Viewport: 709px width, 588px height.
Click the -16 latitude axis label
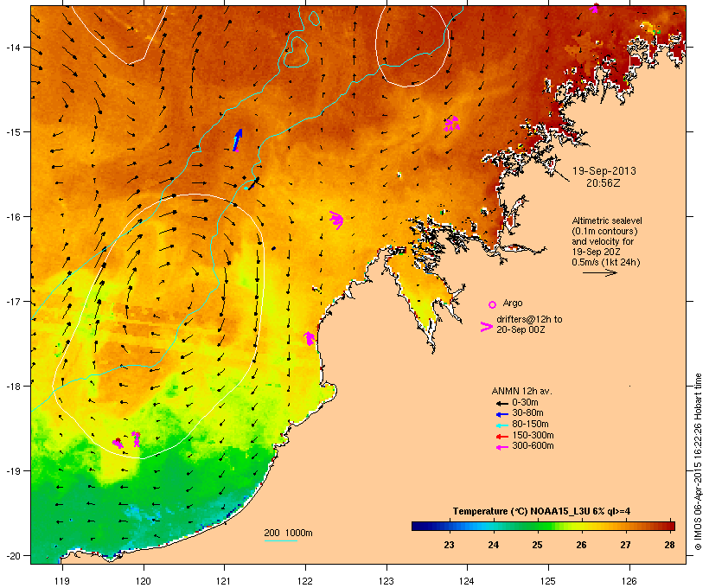click(x=12, y=217)
